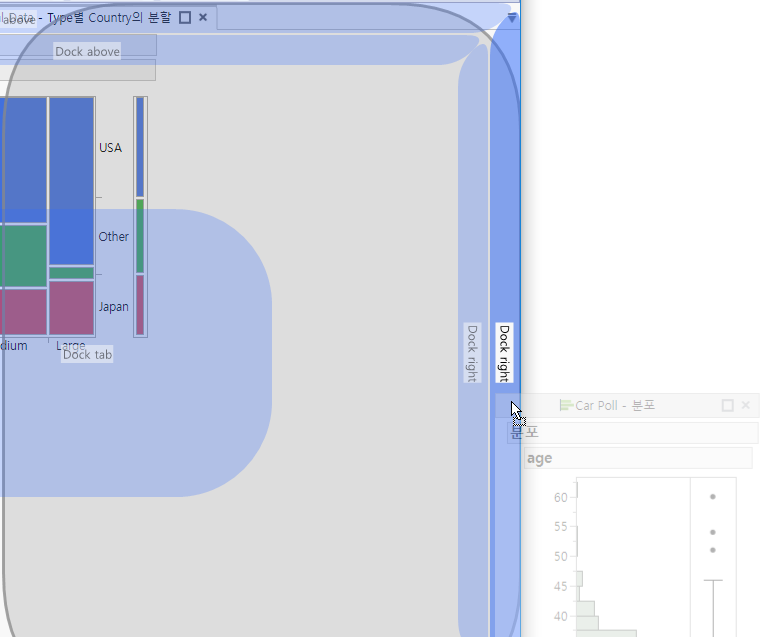The width and height of the screenshot is (763, 637).
Task: Select the outlier point near 51
Action: pos(713,550)
